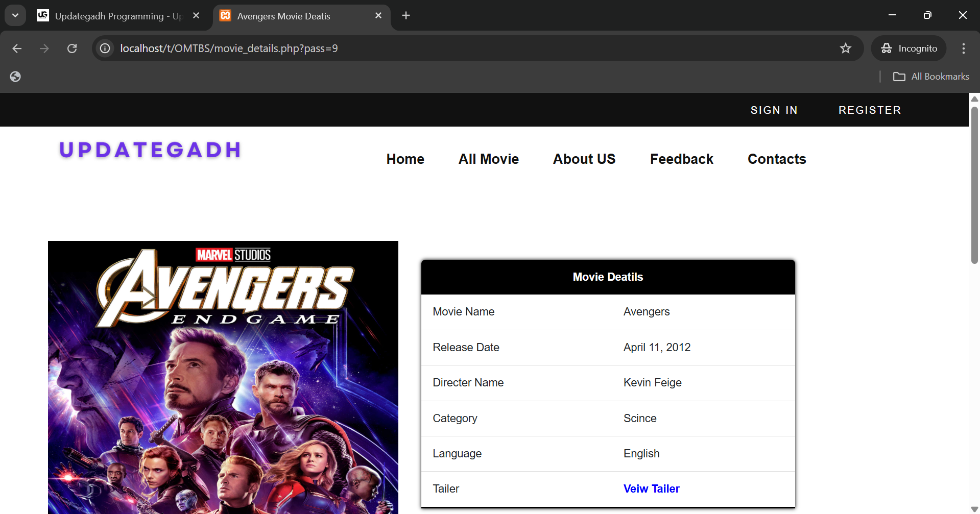This screenshot has height=514, width=980.
Task: Click the 'Category' label
Action: tap(455, 419)
